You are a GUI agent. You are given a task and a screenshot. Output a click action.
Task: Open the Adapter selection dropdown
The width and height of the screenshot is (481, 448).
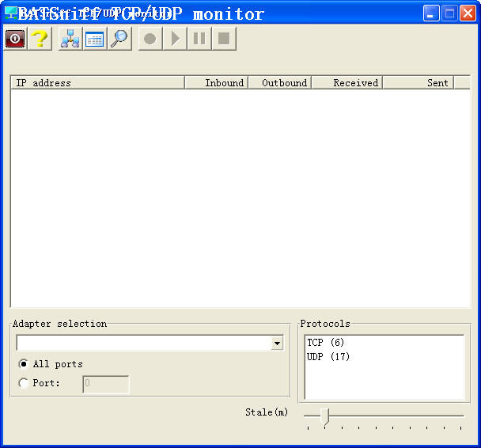277,344
